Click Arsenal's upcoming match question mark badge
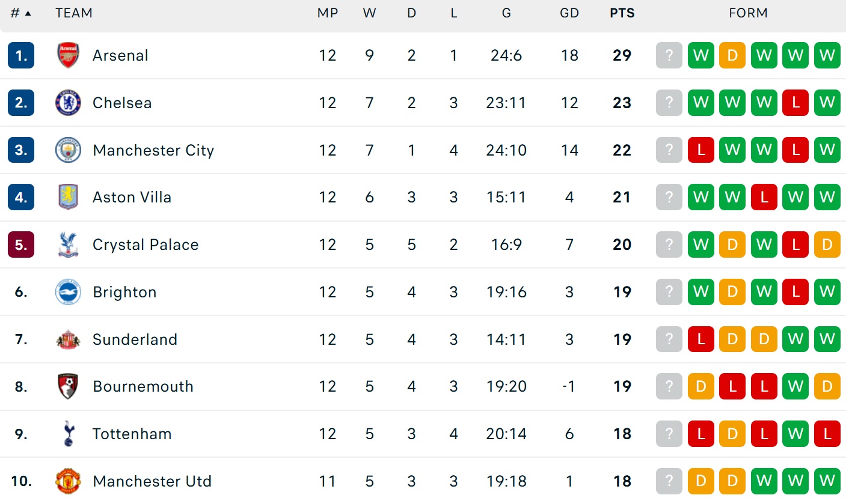Image resolution: width=846 pixels, height=504 pixels. tap(669, 55)
